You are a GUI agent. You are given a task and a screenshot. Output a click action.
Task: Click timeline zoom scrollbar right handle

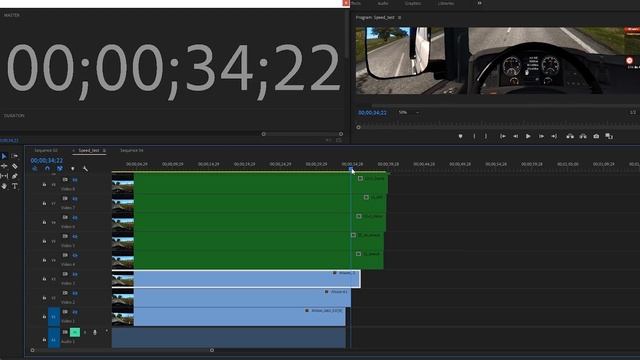coord(212,350)
